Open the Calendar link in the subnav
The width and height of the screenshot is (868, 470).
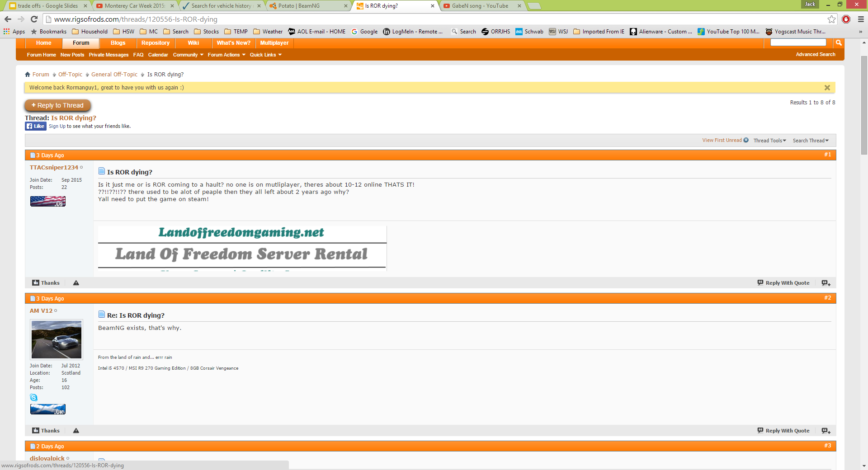(x=158, y=55)
